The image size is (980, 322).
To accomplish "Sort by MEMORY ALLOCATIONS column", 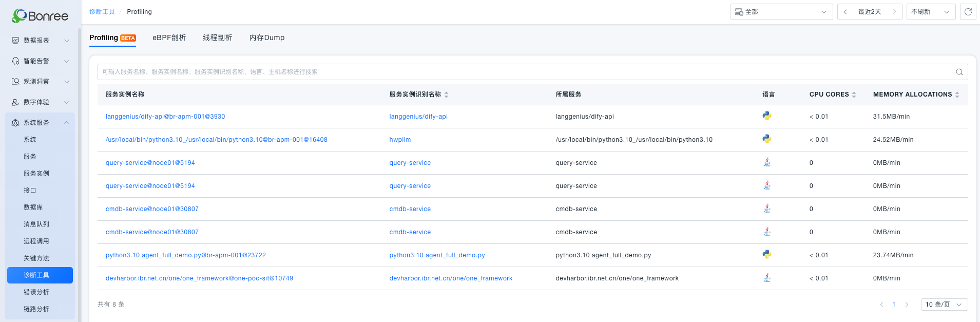I will pos(957,94).
